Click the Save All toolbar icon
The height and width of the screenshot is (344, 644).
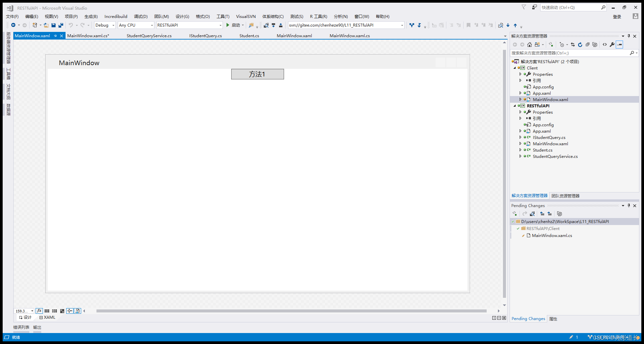61,25
